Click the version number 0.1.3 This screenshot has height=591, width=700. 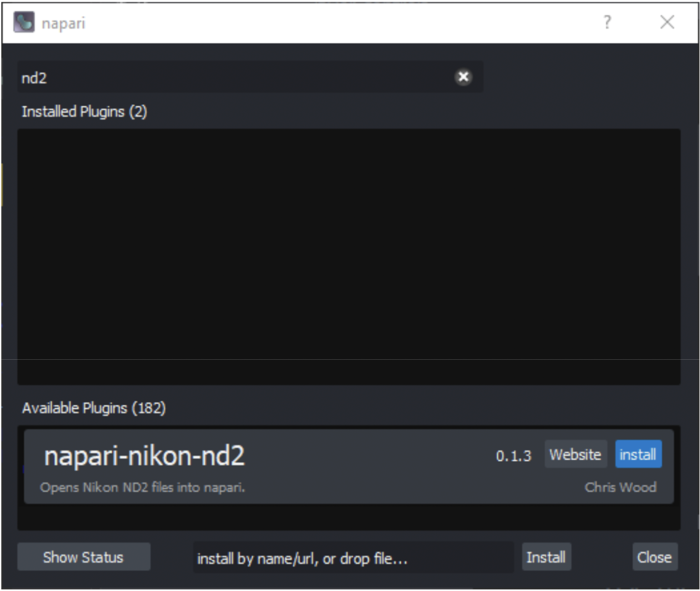[513, 456]
